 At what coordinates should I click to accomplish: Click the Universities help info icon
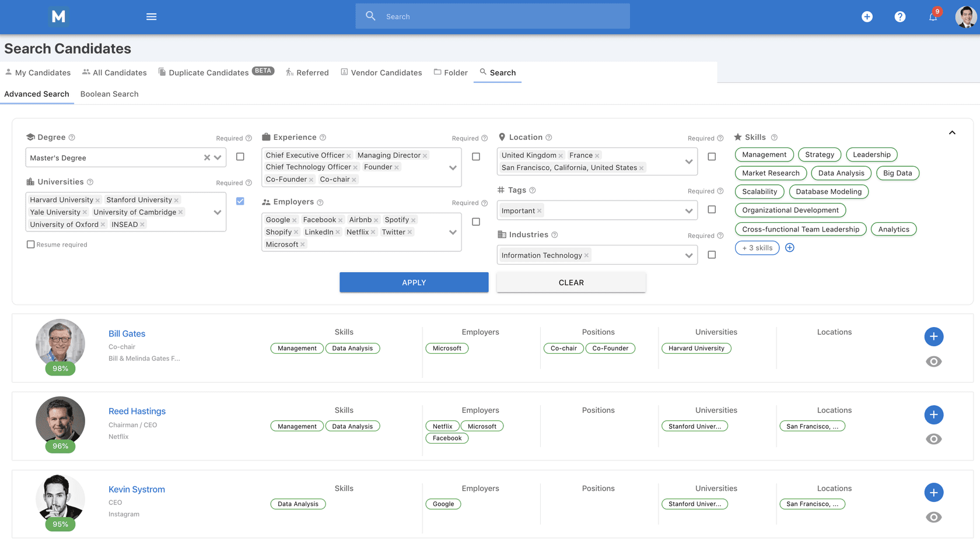[90, 182]
